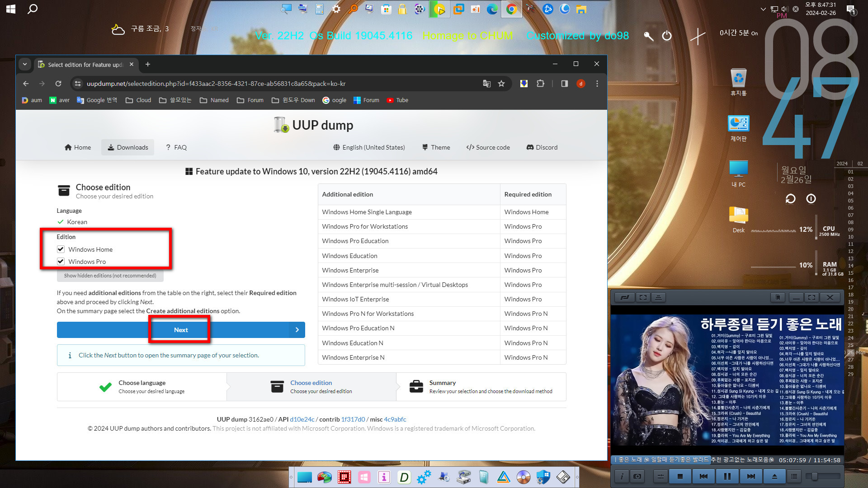Open the FAQ menu item
This screenshot has width=868, height=488.
(x=176, y=147)
